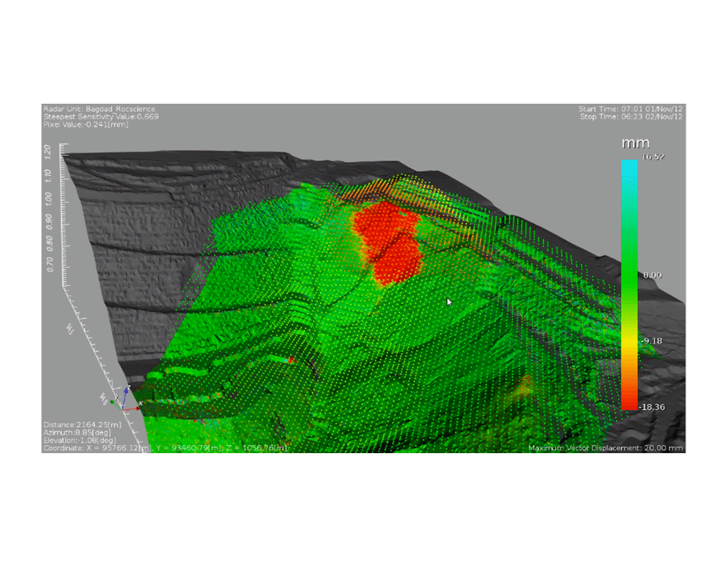Click 'Maximum Vector Displacement: 20.00 mm' text
728x569 pixels.
605,448
